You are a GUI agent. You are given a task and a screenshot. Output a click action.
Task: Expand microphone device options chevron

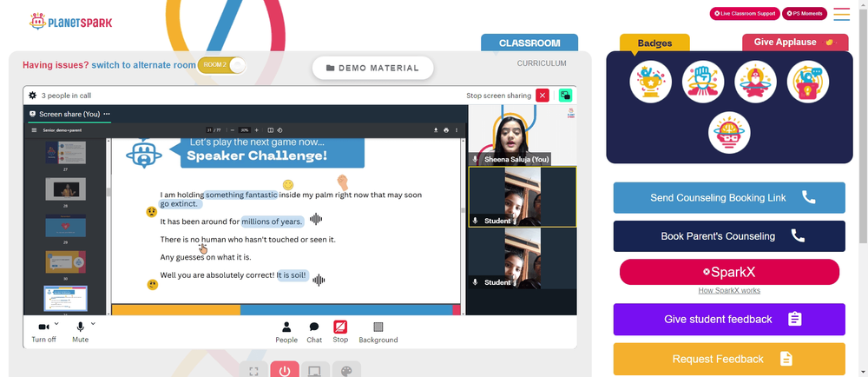coord(93,323)
